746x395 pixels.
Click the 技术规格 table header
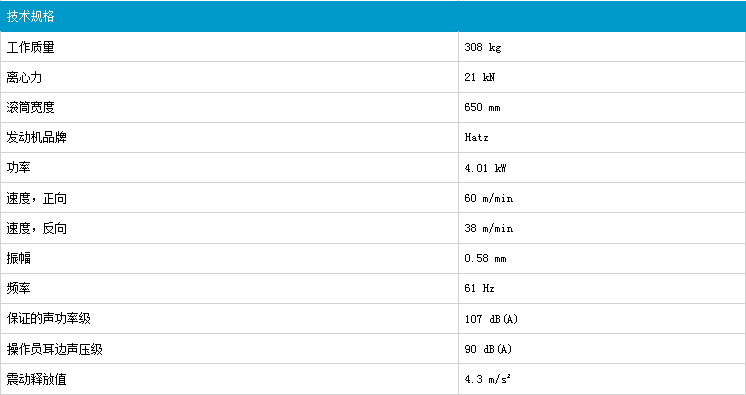[30, 16]
